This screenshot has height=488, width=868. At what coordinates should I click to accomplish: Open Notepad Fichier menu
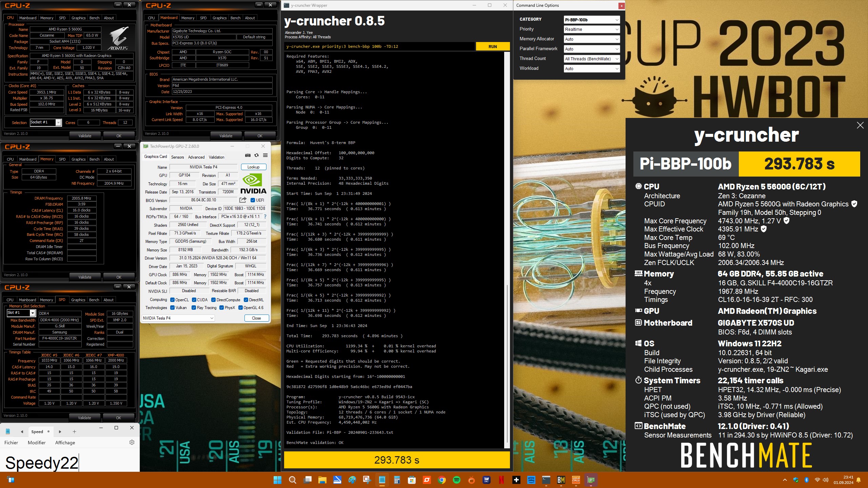point(11,443)
